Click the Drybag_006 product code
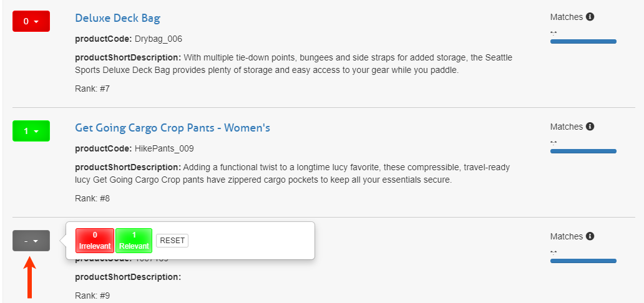 (159, 39)
